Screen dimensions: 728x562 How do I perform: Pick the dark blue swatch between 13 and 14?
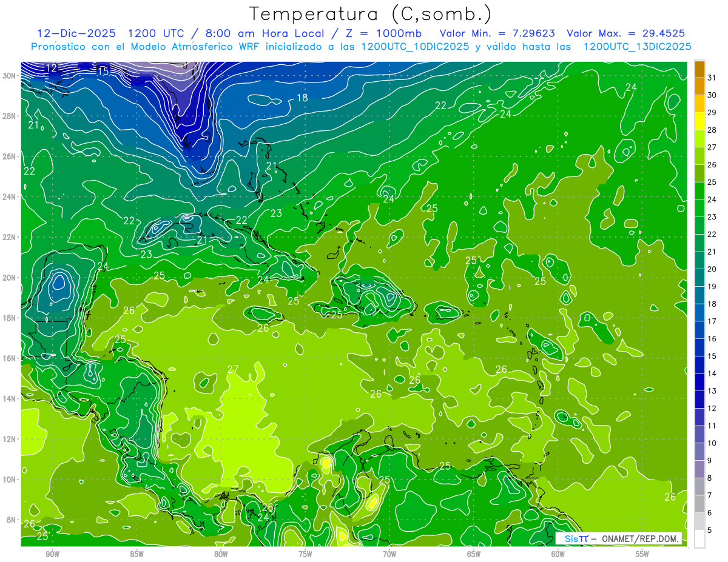tap(699, 382)
